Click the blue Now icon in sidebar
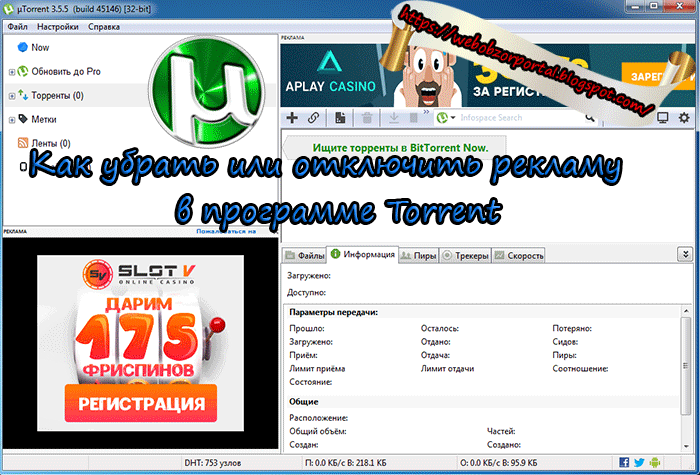Viewport: 700px width, 475px height. tap(22, 47)
